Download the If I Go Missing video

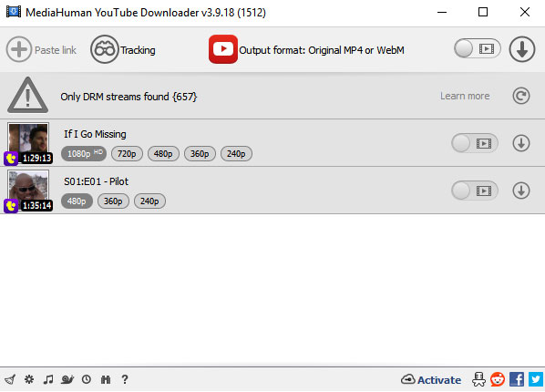tap(521, 143)
